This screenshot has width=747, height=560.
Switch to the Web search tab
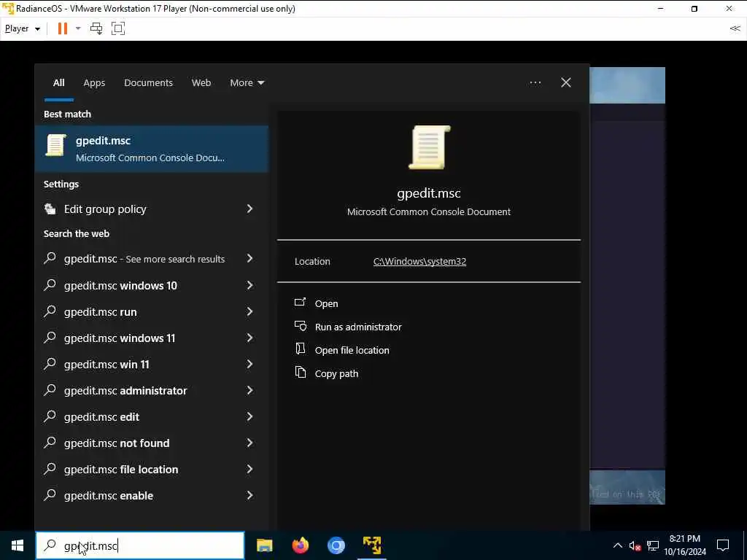(201, 83)
